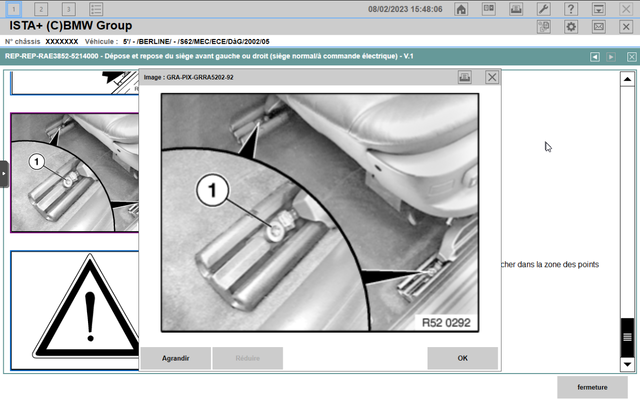
Task: Open the minimize-to-tray window icon
Action: (x=598, y=9)
